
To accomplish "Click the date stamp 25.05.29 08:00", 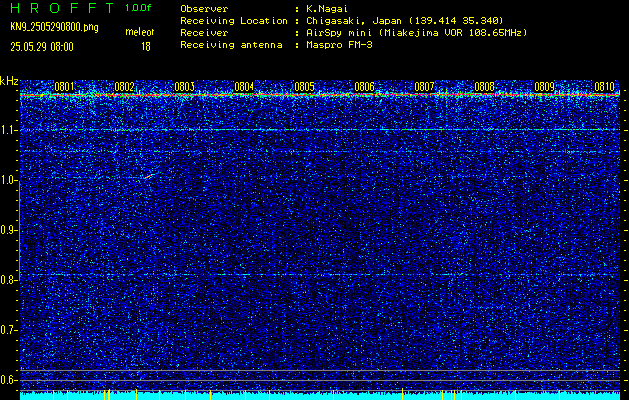I will tap(42, 47).
